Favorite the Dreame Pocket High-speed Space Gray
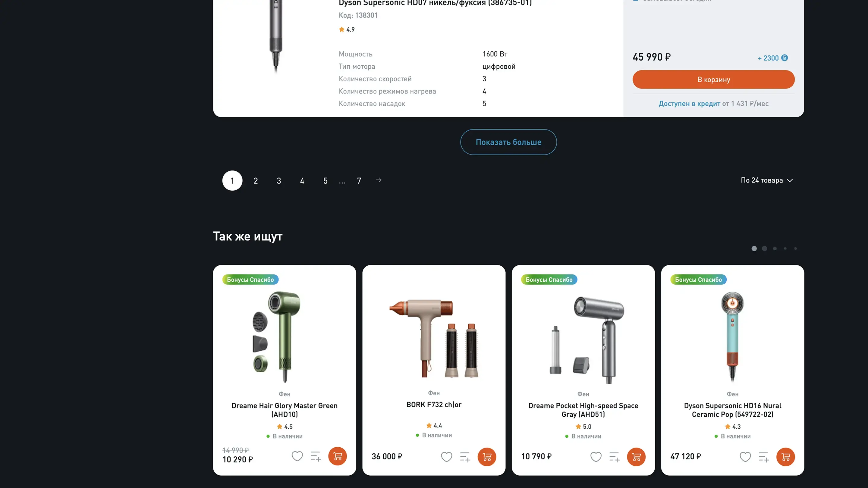Image resolution: width=868 pixels, height=488 pixels. [x=596, y=457]
